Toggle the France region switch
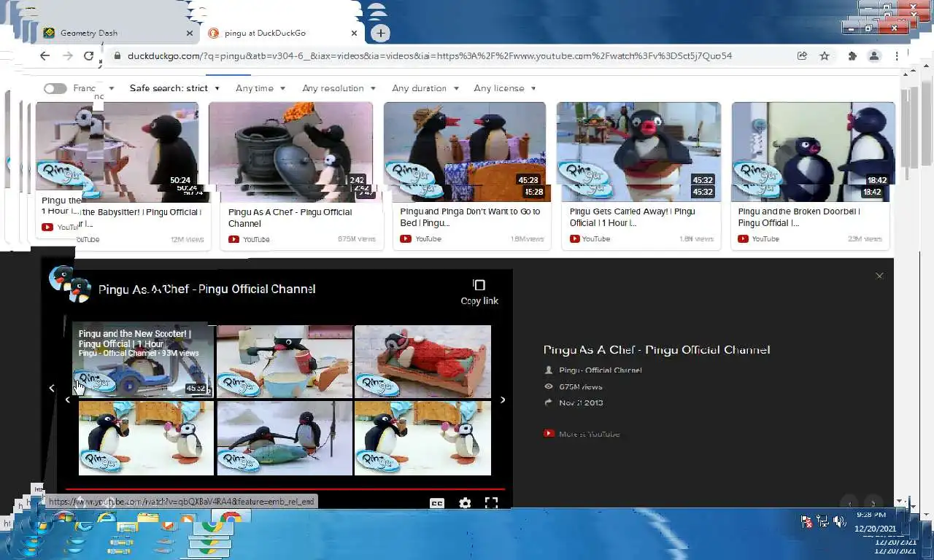934x560 pixels. (55, 88)
